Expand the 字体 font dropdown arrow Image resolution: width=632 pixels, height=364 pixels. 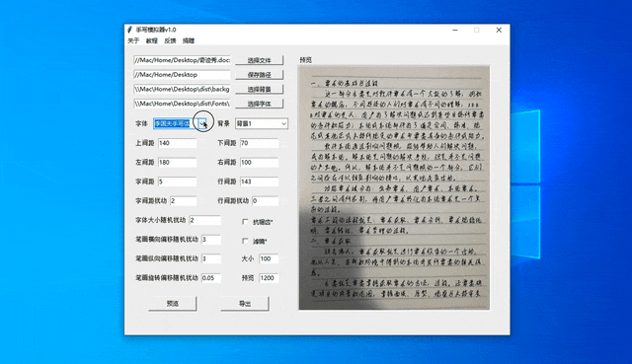(201, 123)
